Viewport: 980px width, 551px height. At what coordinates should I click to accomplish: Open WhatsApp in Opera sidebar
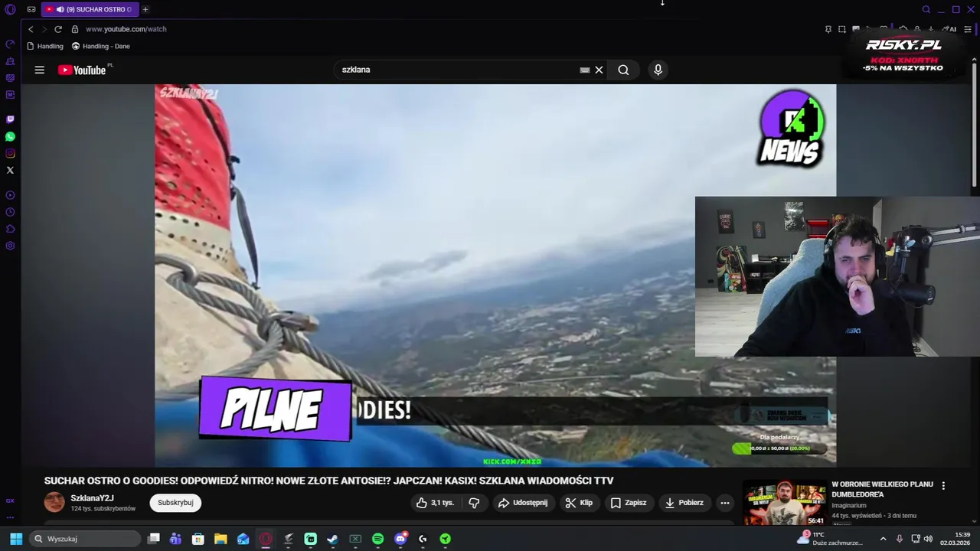click(x=10, y=136)
